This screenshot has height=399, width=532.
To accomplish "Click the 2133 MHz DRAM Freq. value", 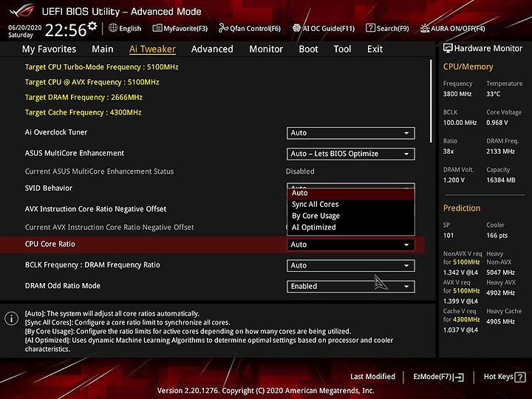I will [x=500, y=151].
